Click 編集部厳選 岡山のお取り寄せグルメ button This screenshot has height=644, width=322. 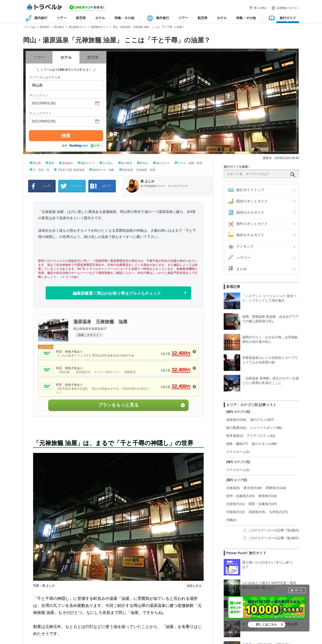click(x=118, y=293)
